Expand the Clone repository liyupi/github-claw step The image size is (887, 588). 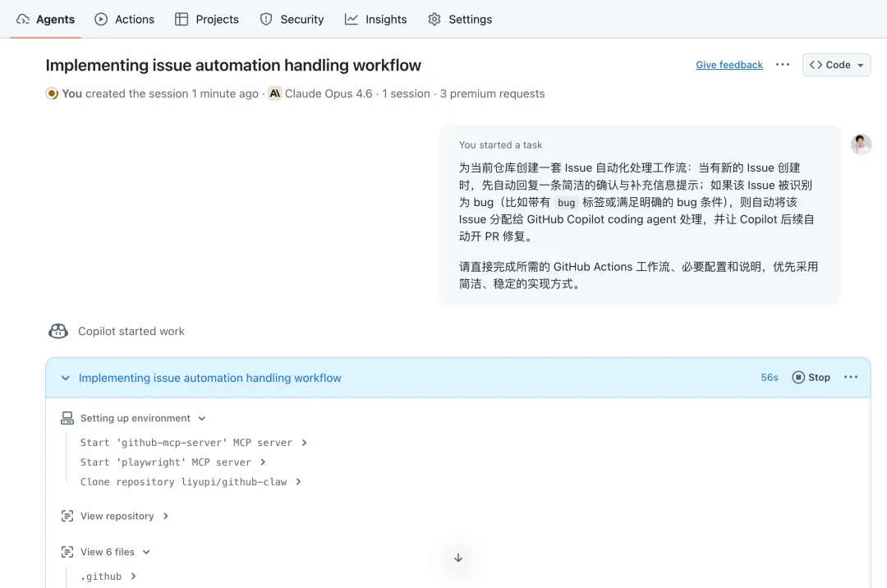[x=298, y=482]
